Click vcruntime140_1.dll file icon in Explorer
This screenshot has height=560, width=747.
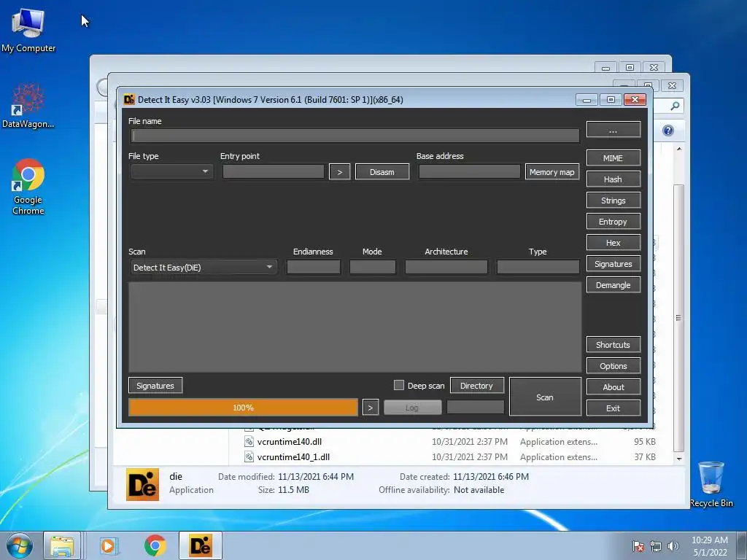[249, 456]
